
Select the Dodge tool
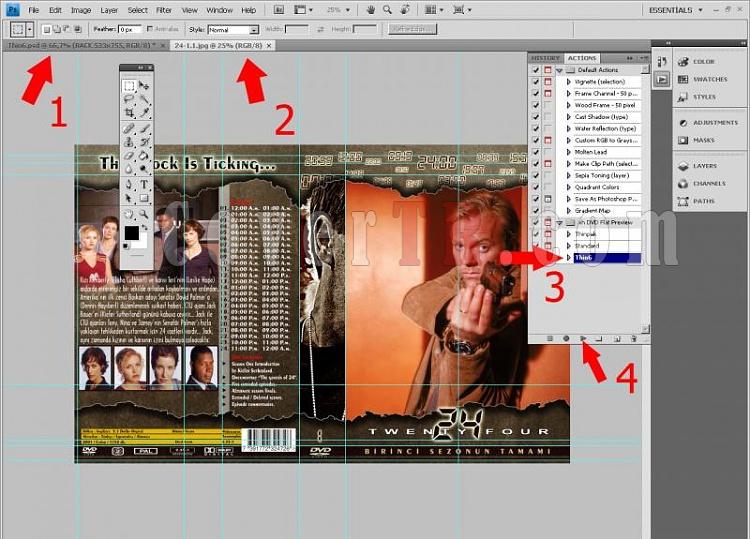click(x=143, y=169)
